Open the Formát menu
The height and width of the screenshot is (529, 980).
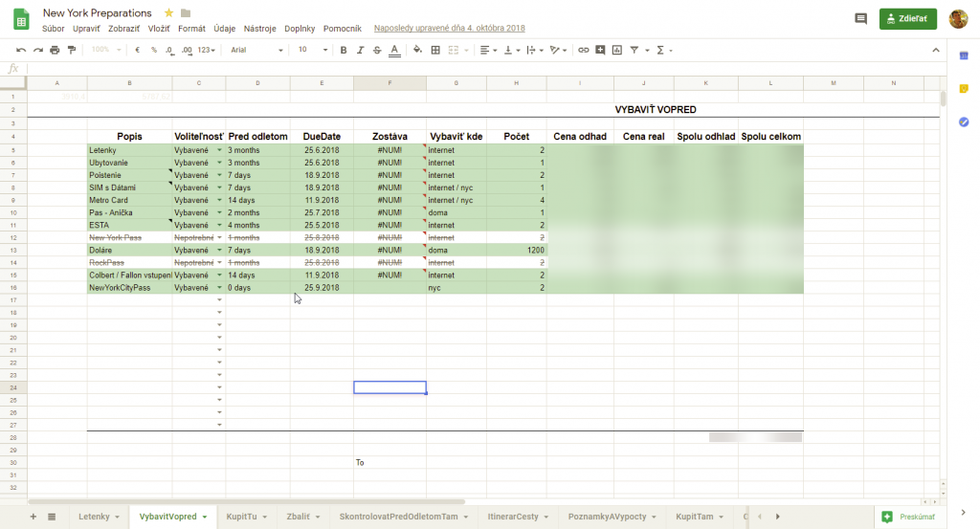click(x=191, y=28)
